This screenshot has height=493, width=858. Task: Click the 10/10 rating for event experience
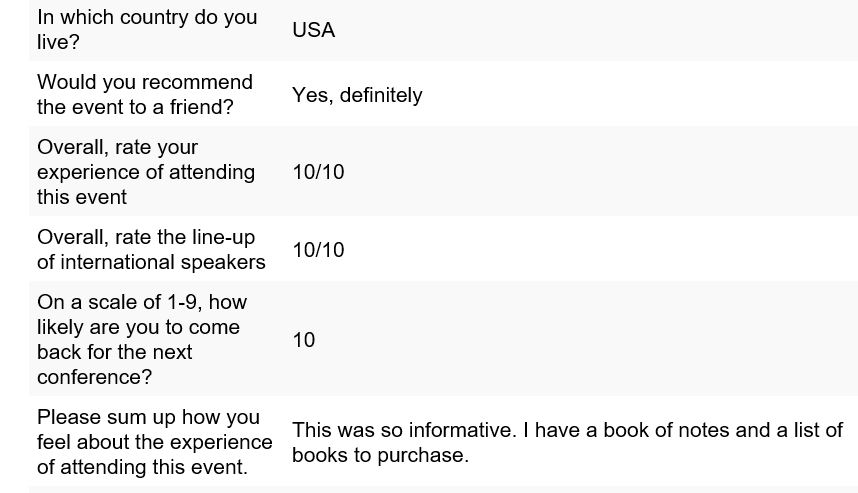tap(318, 172)
